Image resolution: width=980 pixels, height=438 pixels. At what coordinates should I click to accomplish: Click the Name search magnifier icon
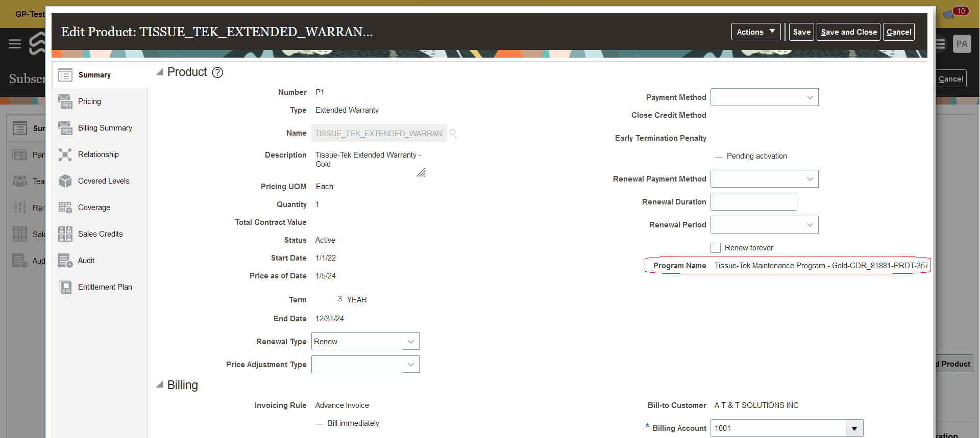coord(453,134)
